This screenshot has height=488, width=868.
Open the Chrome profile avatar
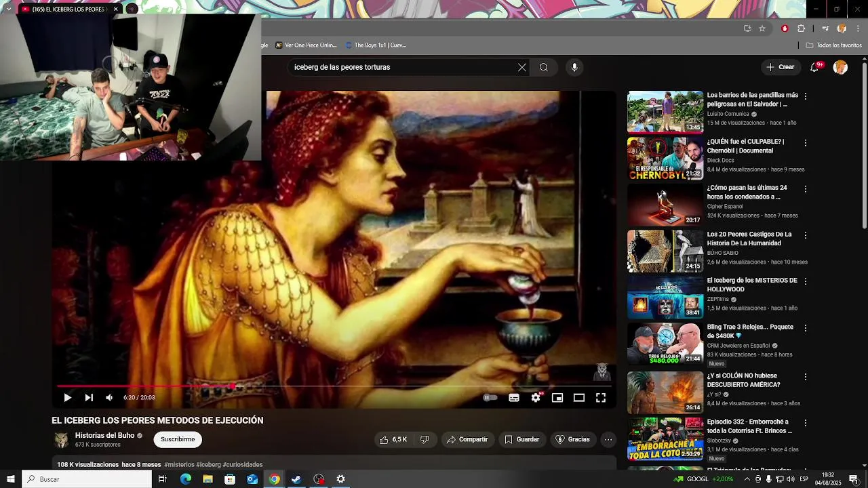(x=842, y=28)
